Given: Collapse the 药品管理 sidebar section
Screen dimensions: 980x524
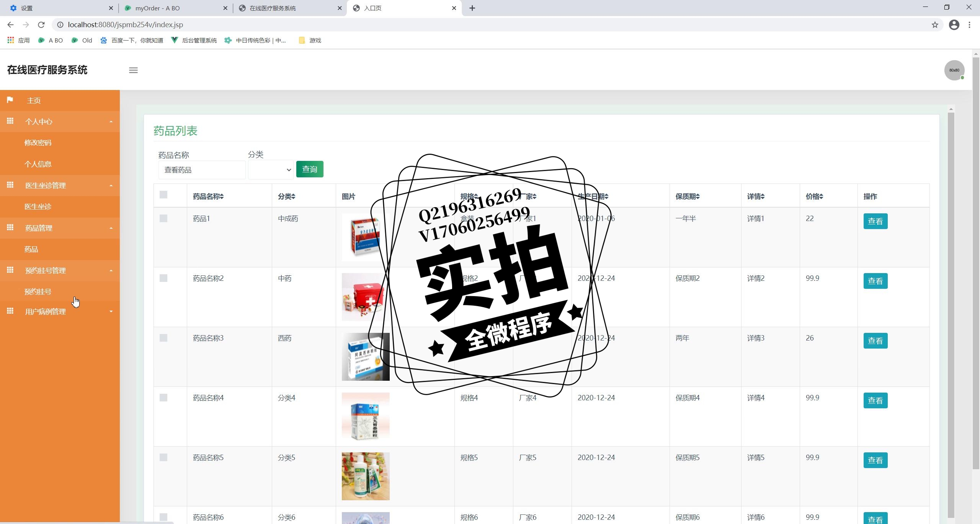Looking at the screenshot, I should (x=60, y=228).
